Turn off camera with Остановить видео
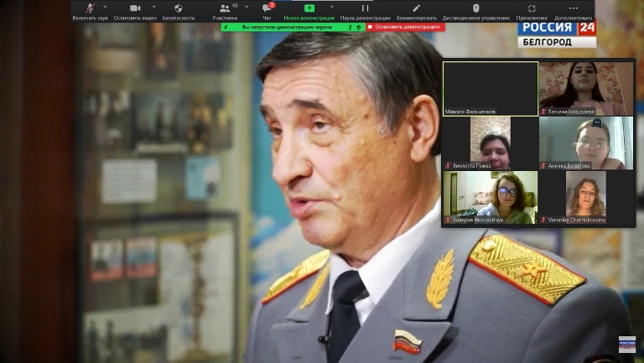The image size is (644, 363). coord(135,8)
